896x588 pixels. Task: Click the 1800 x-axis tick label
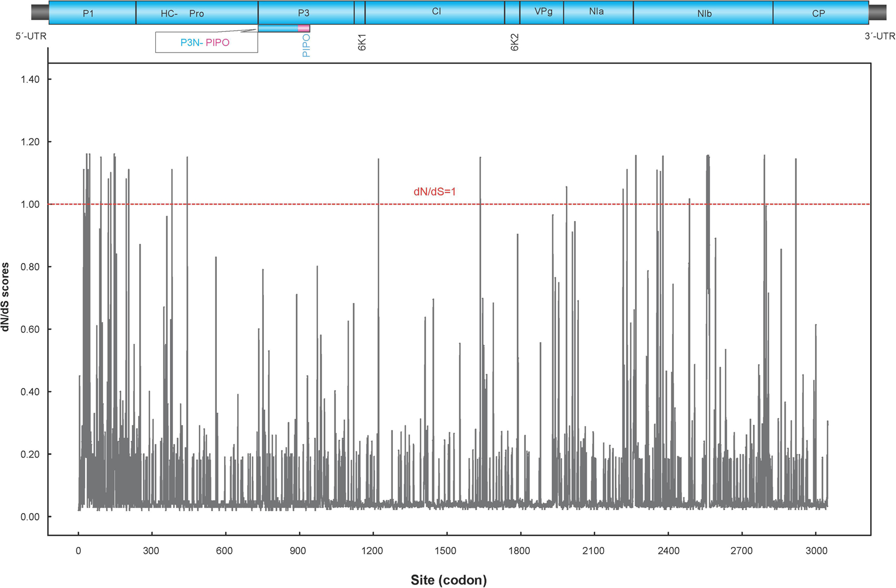point(519,551)
